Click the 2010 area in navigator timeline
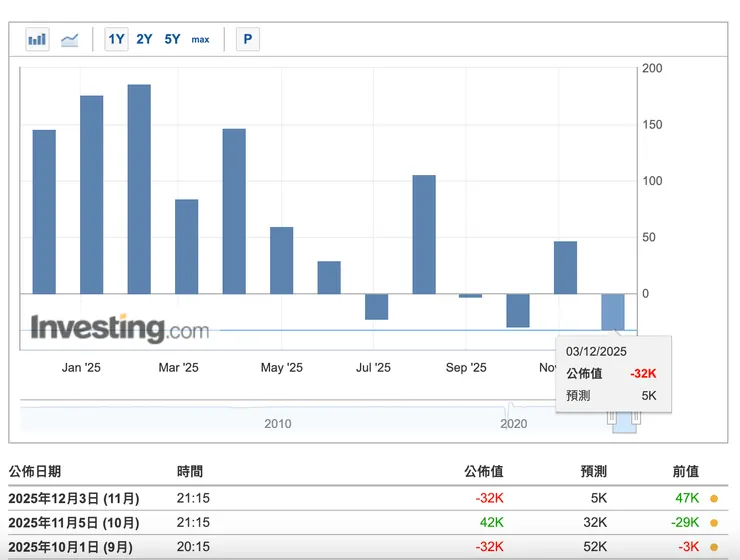Viewport: 740px width, 560px height. point(278,423)
